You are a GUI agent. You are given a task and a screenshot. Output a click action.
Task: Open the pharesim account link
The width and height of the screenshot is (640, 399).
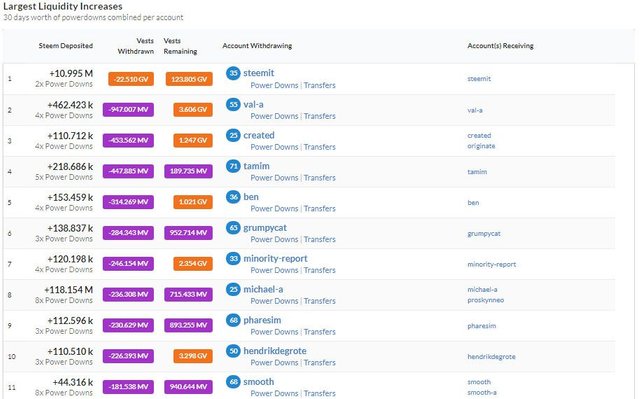pos(262,320)
